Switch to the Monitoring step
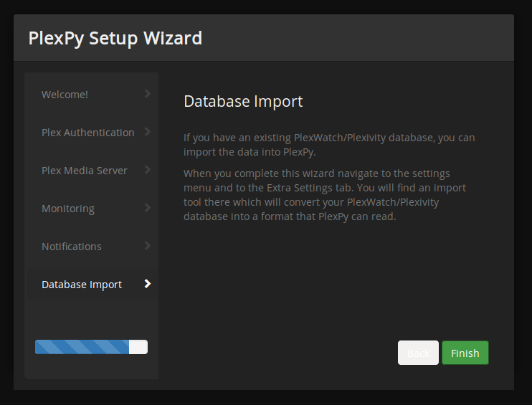 [x=91, y=209]
